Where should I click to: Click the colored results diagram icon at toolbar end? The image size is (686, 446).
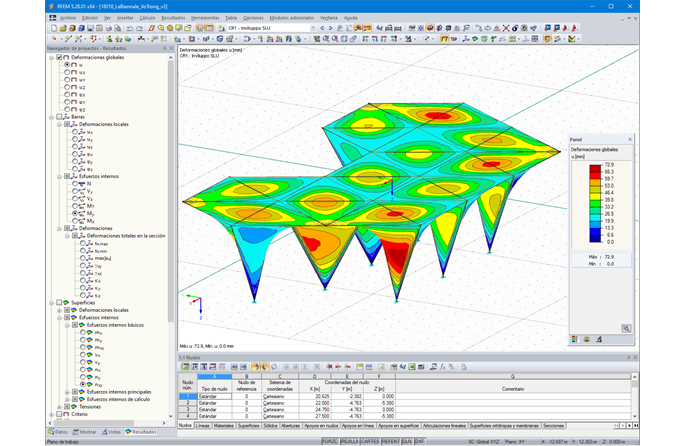(571, 39)
